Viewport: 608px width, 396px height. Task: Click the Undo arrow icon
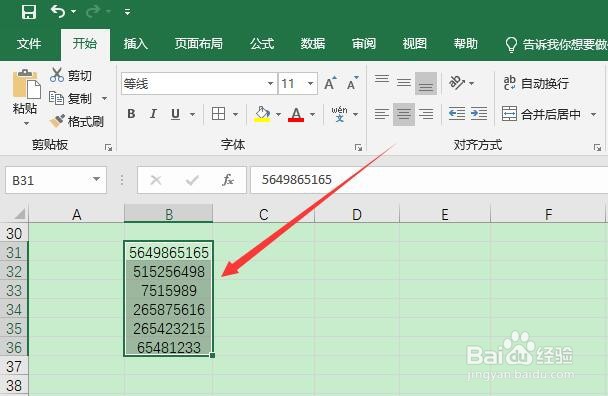[x=58, y=12]
